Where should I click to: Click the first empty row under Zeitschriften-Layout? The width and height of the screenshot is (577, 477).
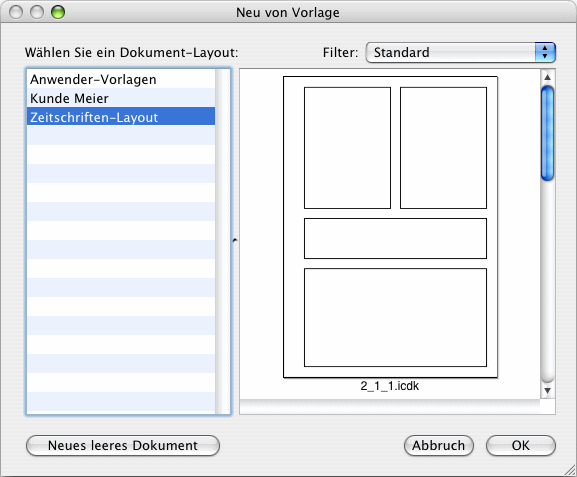[x=121, y=135]
